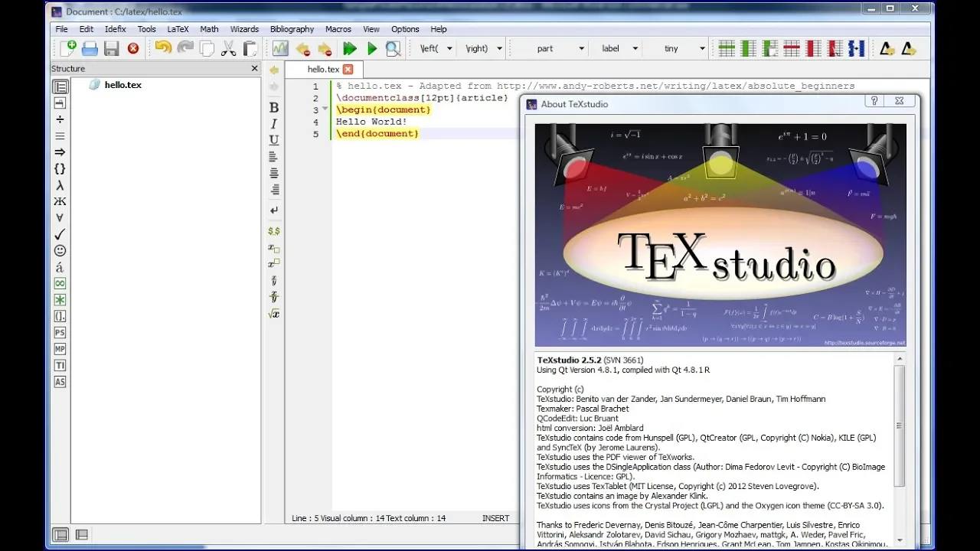The image size is (980, 551).
Task: Open the Macros menu
Action: pos(338,29)
